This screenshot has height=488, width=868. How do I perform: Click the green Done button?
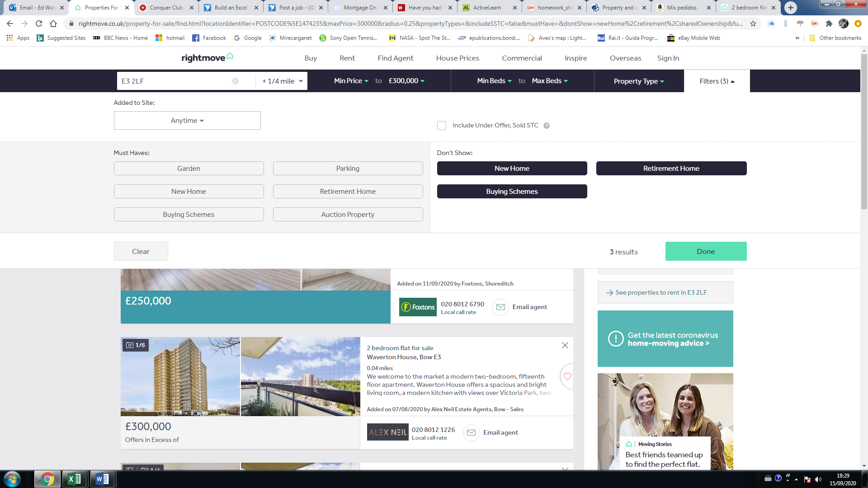tap(706, 251)
